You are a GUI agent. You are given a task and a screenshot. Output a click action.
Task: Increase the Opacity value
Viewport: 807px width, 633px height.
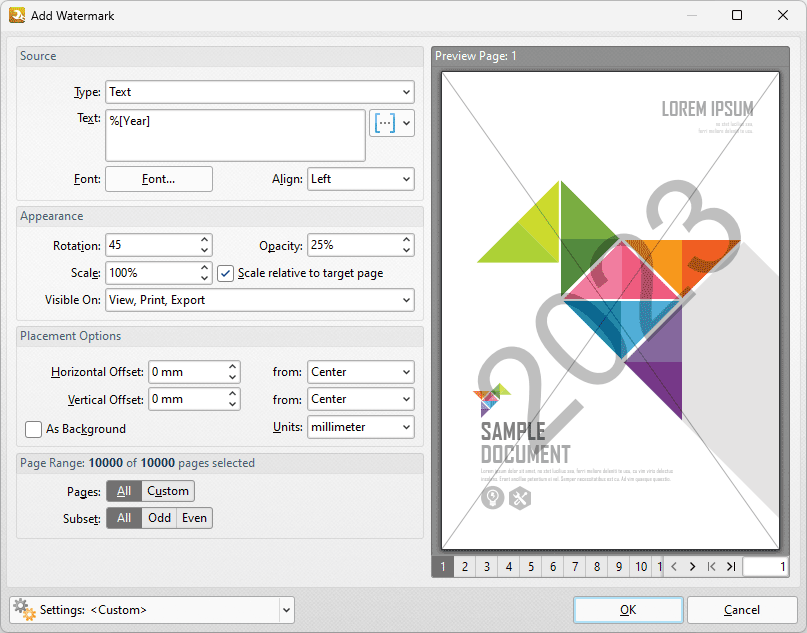406,240
